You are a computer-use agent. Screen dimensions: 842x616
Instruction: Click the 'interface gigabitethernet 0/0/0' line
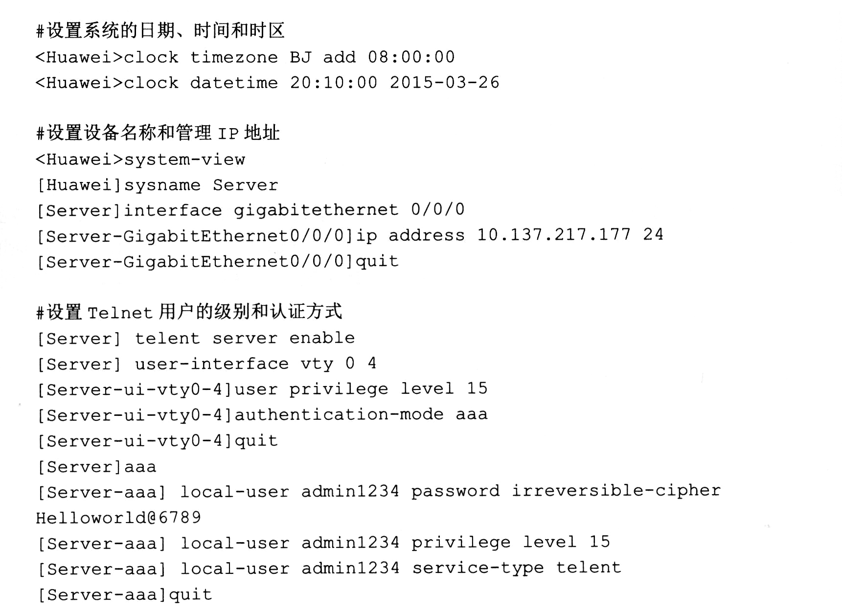(250, 210)
